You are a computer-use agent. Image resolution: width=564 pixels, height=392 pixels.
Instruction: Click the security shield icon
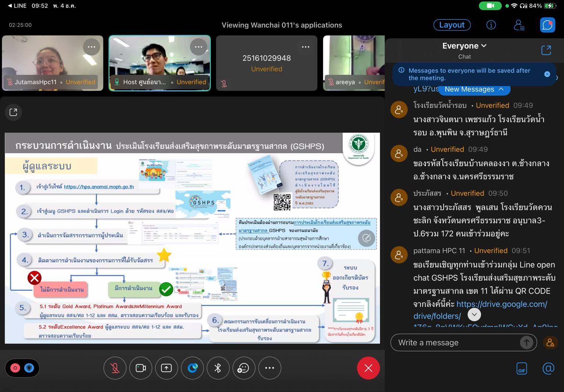click(x=29, y=368)
